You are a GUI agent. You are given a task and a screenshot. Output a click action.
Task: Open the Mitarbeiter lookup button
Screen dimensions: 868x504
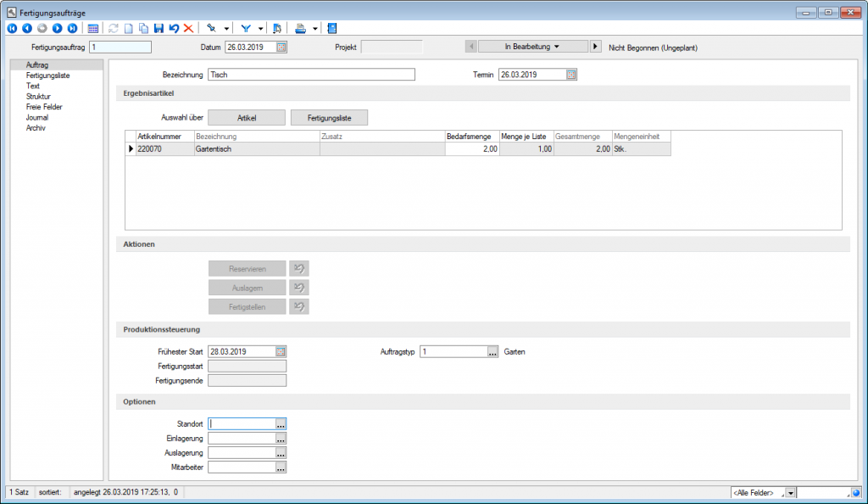281,468
